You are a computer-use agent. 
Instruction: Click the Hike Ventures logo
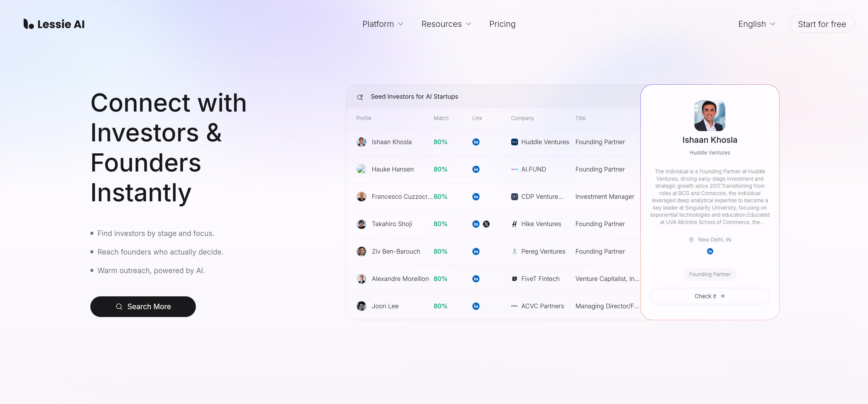pos(515,224)
